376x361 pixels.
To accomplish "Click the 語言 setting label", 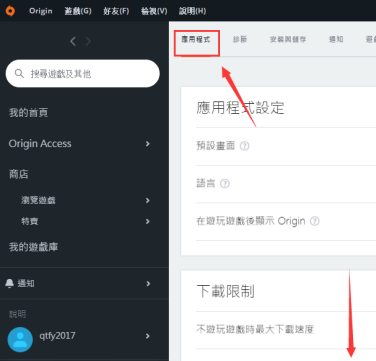I will tap(206, 183).
